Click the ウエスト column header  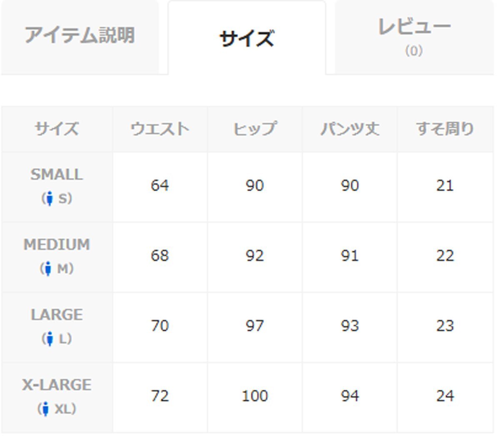click(160, 129)
